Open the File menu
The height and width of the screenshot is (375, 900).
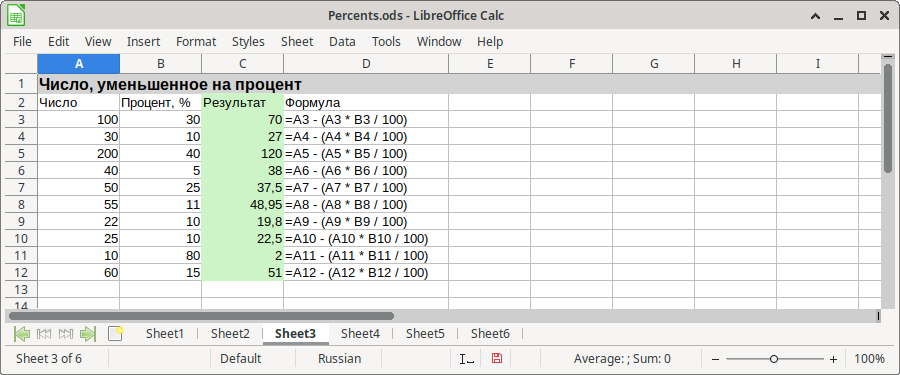pyautogui.click(x=22, y=42)
